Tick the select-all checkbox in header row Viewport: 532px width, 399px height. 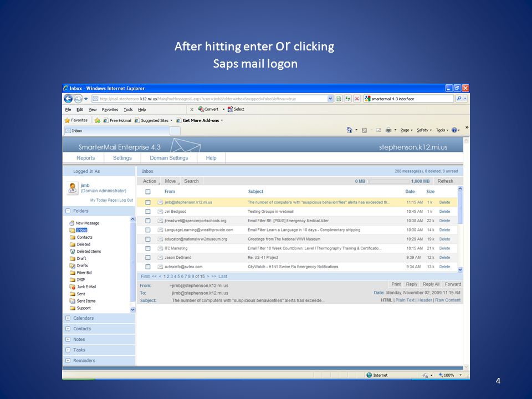[148, 192]
